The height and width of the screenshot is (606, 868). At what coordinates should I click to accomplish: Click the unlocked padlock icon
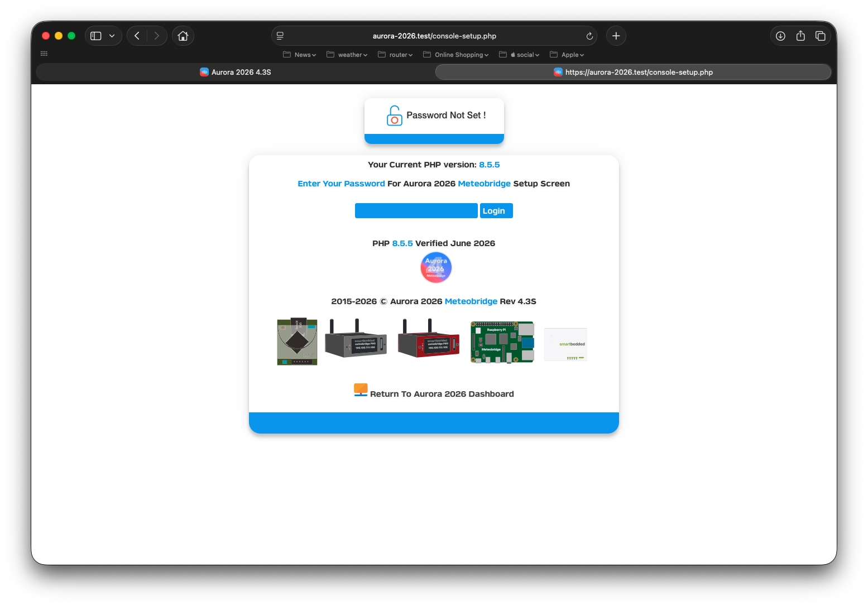coord(394,116)
